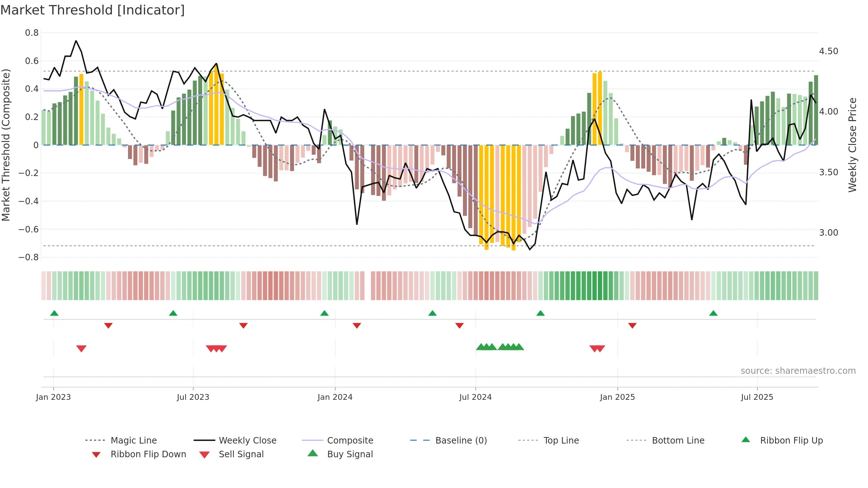Click the source: sharemaestro.com text
The width and height of the screenshot is (868, 488).
pos(798,371)
